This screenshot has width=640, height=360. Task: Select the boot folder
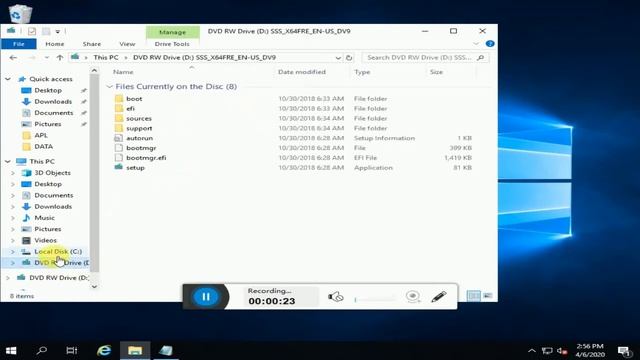pyautogui.click(x=134, y=99)
